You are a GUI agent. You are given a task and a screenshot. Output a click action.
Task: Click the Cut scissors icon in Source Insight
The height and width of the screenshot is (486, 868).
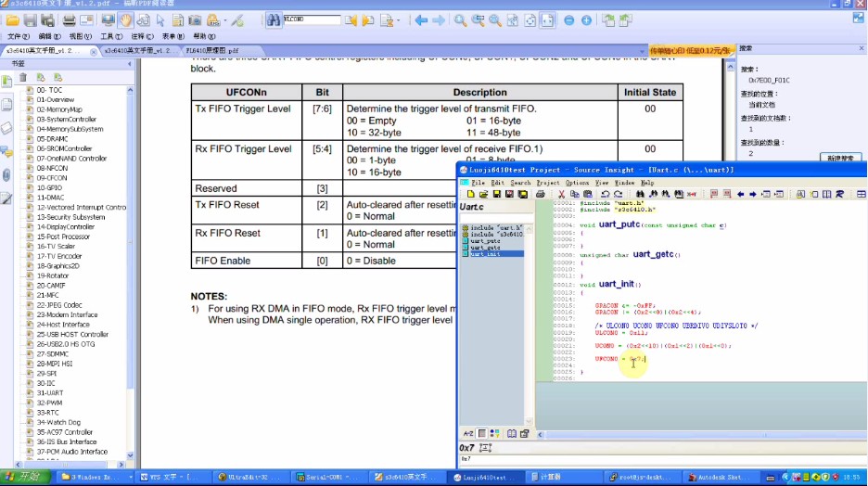point(561,194)
